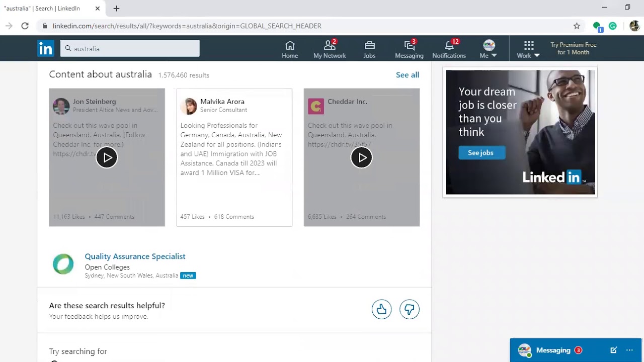This screenshot has height=362, width=644.
Task: Open a new browser tab
Action: click(116, 9)
